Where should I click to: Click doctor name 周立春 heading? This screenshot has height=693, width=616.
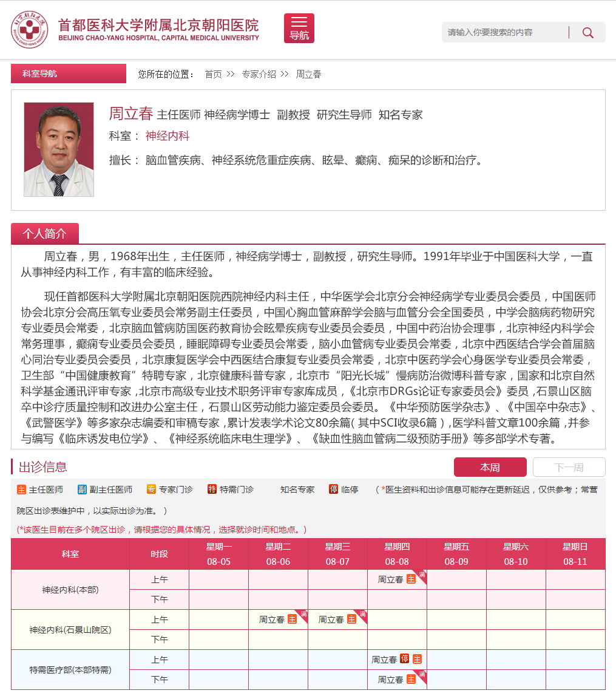coord(130,114)
